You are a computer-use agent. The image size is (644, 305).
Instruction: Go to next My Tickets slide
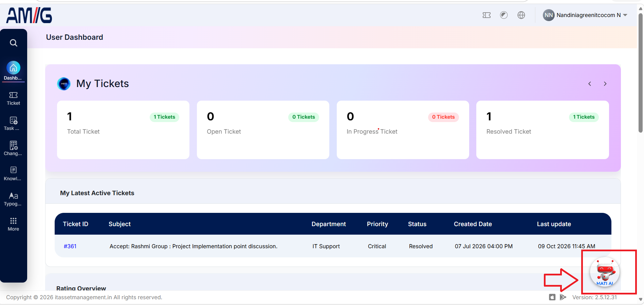[605, 84]
